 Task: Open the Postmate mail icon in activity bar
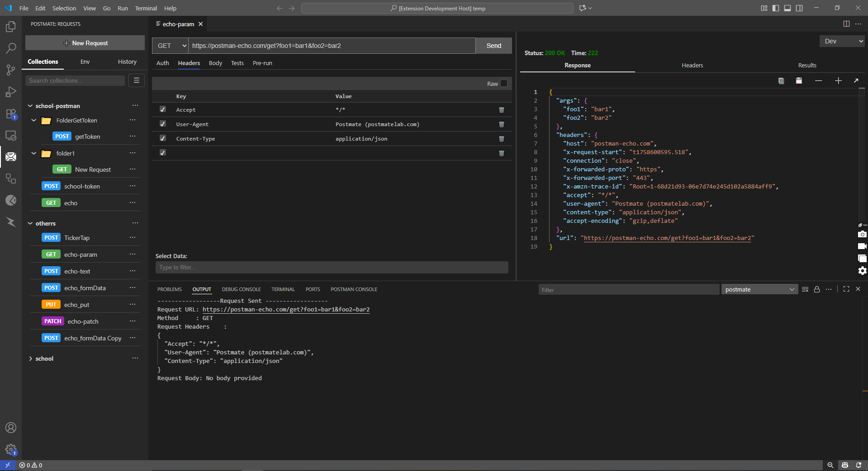tap(11, 157)
